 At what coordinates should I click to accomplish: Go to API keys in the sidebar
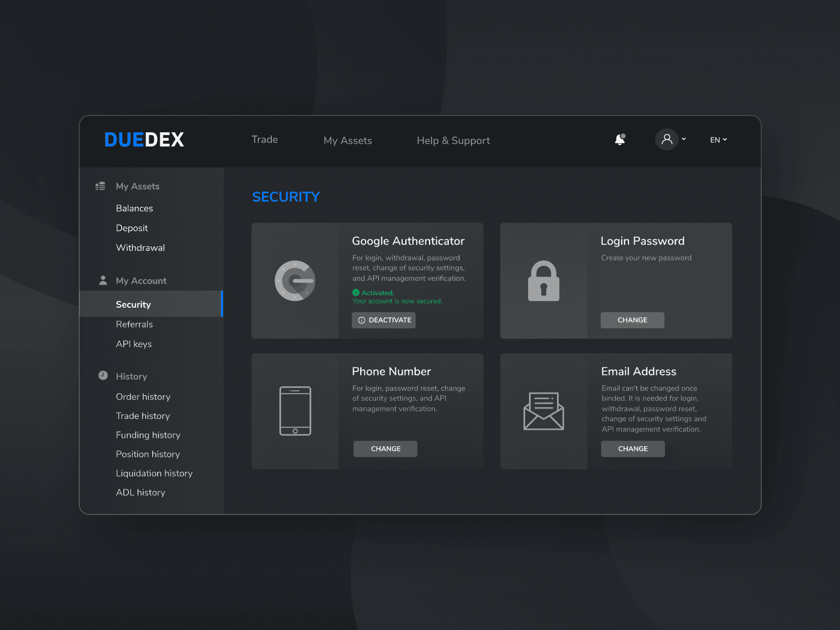(134, 344)
